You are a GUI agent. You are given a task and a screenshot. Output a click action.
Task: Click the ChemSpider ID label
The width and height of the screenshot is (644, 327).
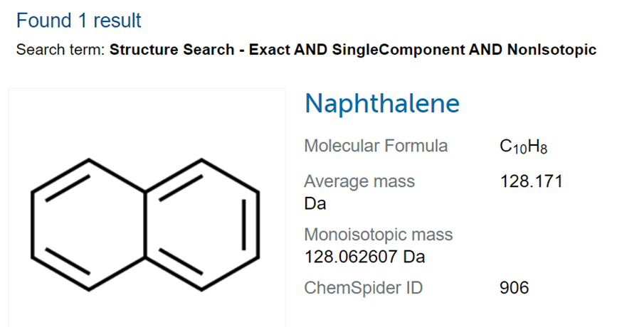(364, 288)
